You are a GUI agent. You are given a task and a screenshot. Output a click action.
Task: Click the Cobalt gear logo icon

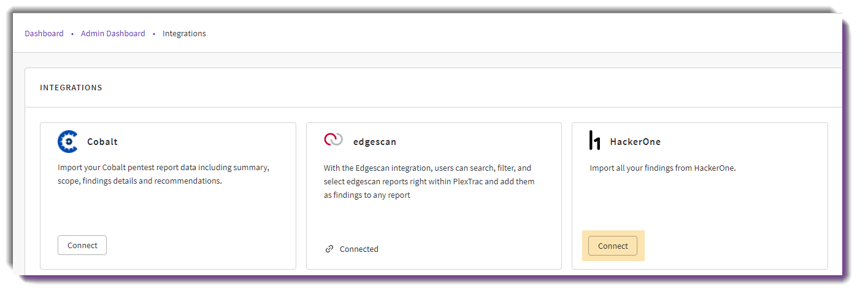(x=68, y=141)
